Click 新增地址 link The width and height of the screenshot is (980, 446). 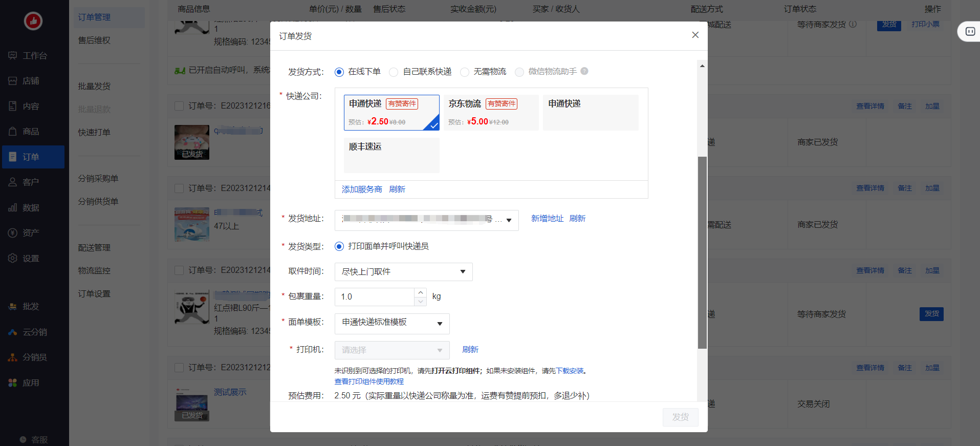[x=547, y=219]
